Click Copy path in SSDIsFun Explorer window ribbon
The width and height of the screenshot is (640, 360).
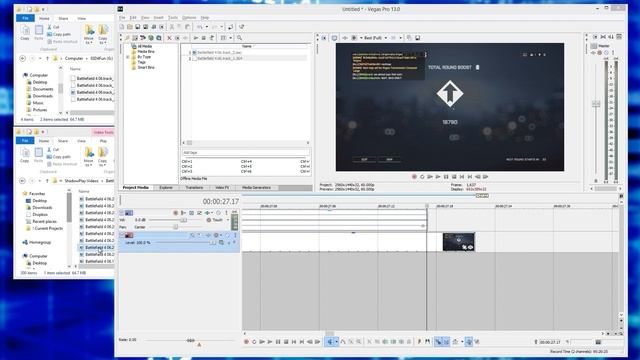tap(59, 35)
